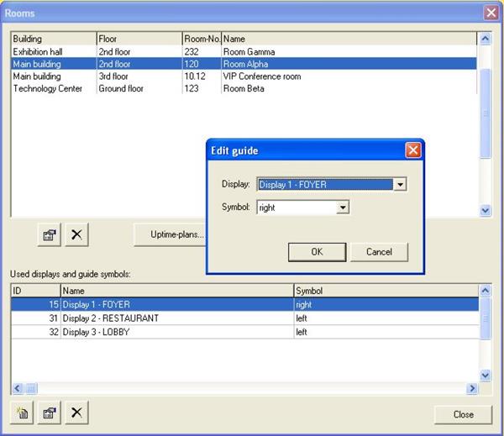The image size is (504, 436).
Task: Select Display 3 - LOBBY guide entry
Action: click(x=168, y=331)
